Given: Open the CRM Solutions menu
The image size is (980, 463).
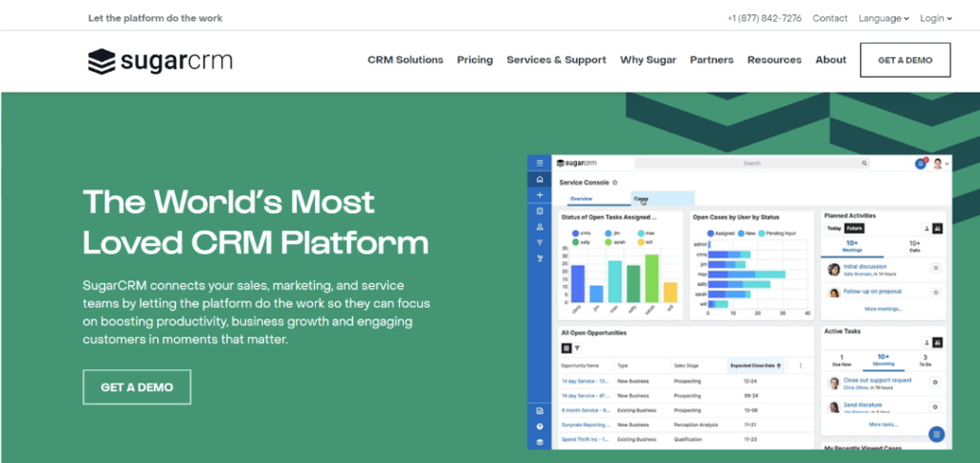Looking at the screenshot, I should (x=405, y=60).
